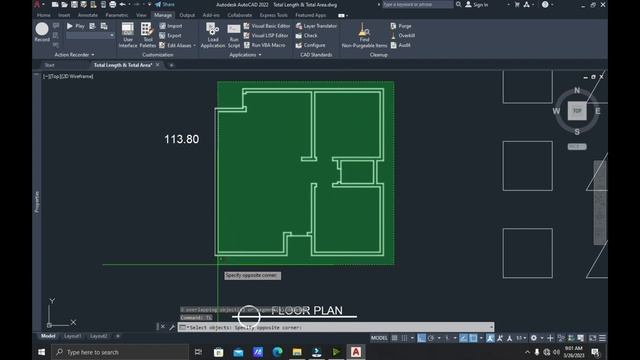
Task: Click Export customization icon
Action: (x=162, y=36)
